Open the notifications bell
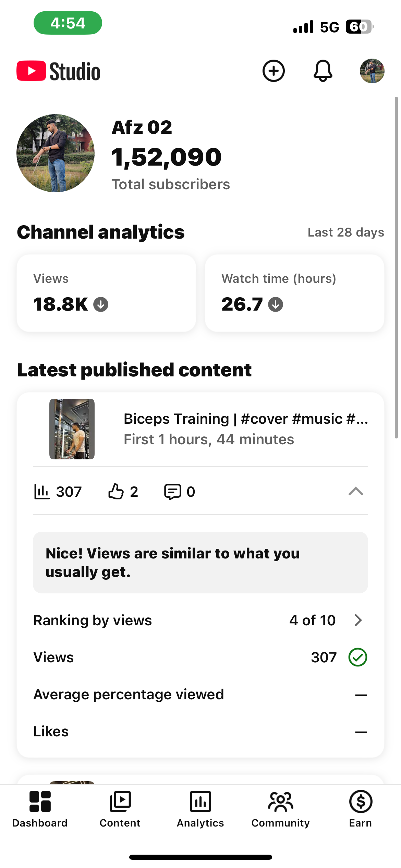 click(x=323, y=71)
